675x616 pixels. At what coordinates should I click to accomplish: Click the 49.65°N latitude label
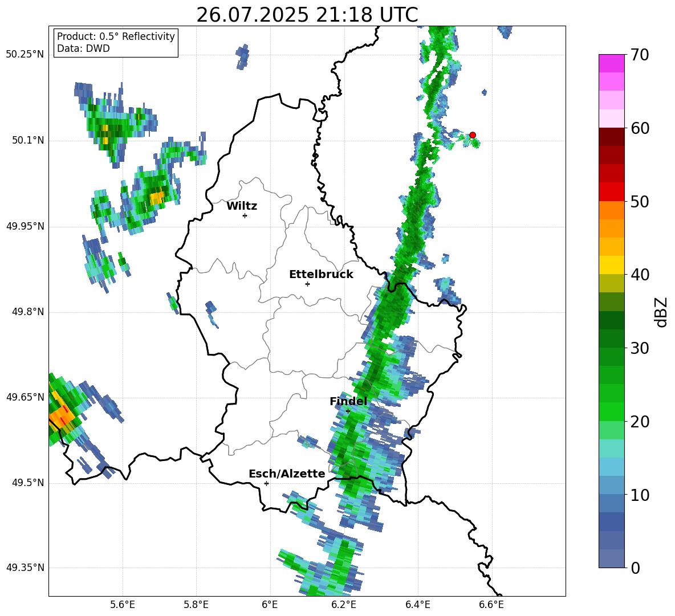tap(25, 397)
